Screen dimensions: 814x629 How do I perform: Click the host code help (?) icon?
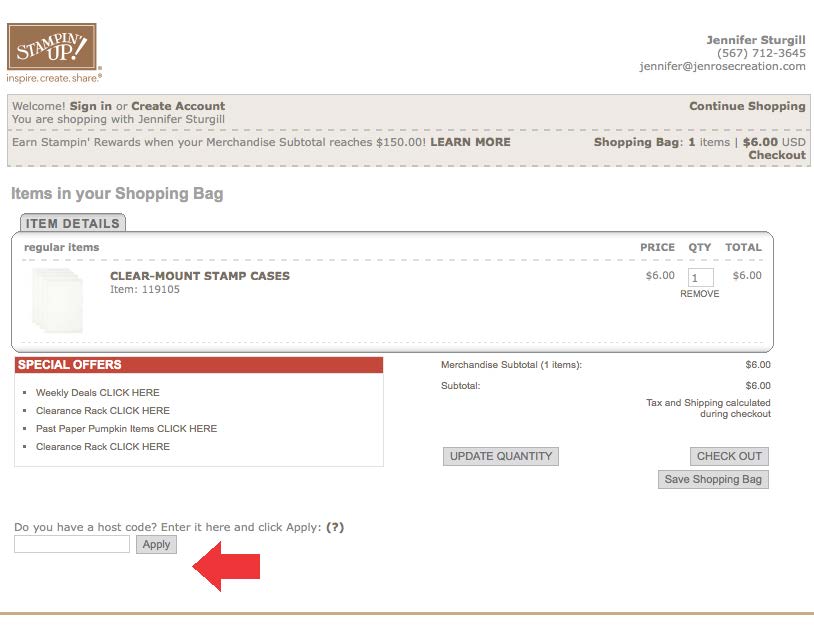(335, 527)
